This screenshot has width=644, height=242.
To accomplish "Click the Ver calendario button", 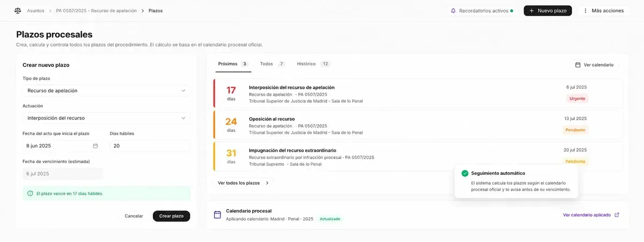I will [594, 65].
